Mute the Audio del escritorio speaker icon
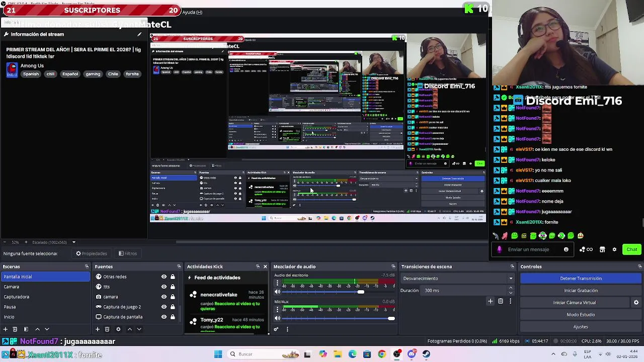The image size is (644, 362). click(x=277, y=292)
